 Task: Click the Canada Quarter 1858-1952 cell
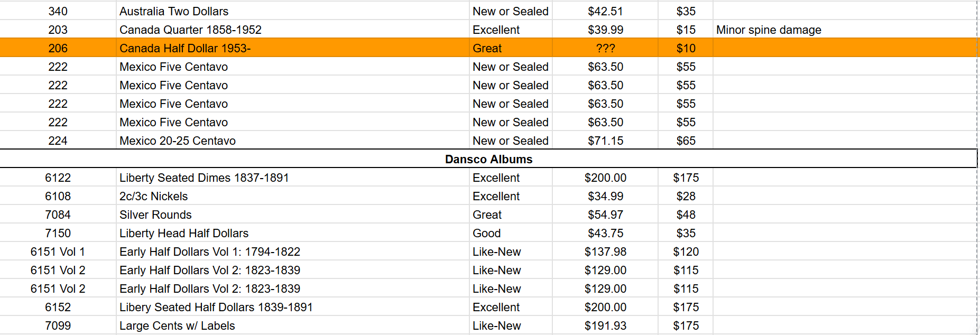point(292,30)
